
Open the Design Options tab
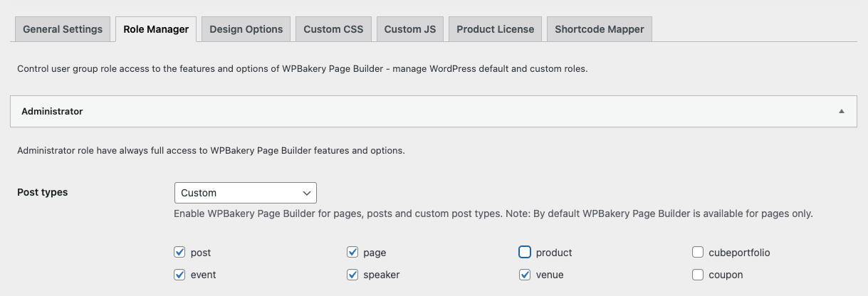(x=246, y=29)
